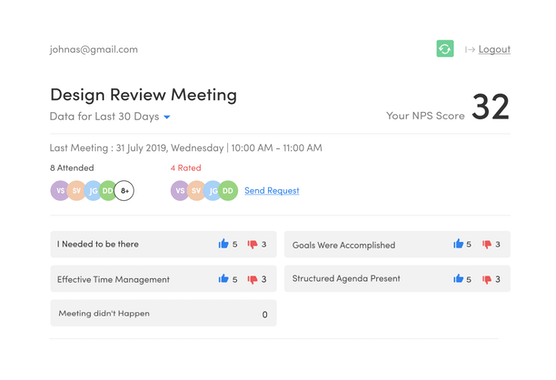Click the Your NPS Score label

425,116
